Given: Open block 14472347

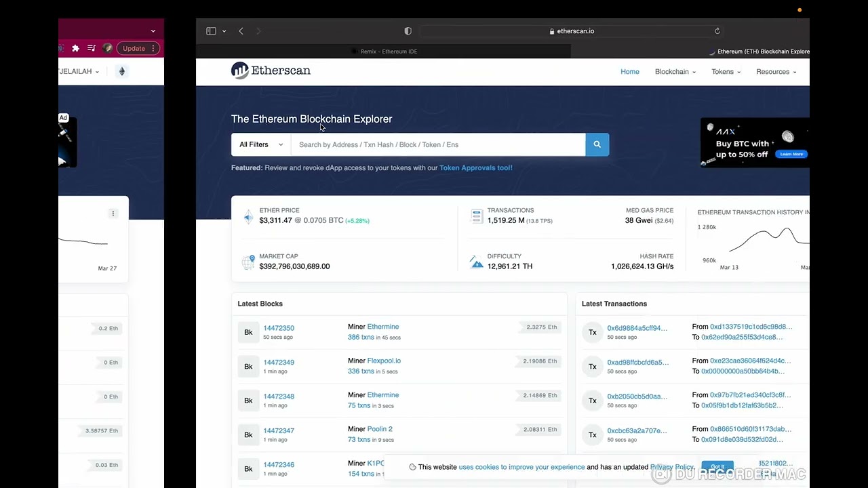Looking at the screenshot, I should [279, 430].
